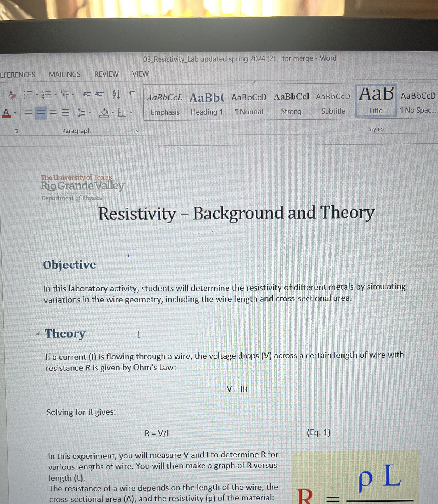Select the Title style in gallery
438x504 pixels.
[376, 101]
